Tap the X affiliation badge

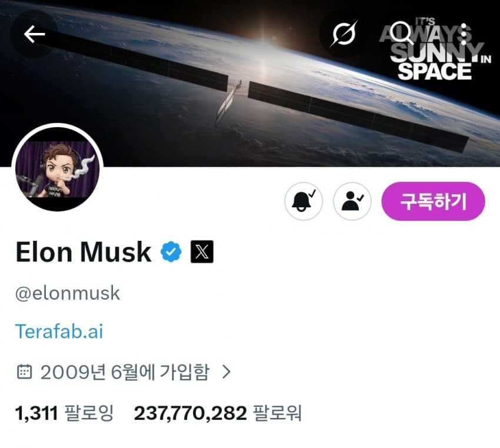click(x=202, y=251)
